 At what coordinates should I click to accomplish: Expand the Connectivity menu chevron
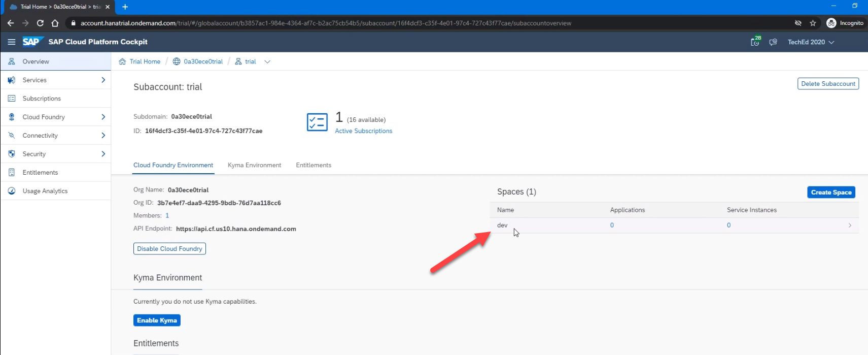(103, 136)
